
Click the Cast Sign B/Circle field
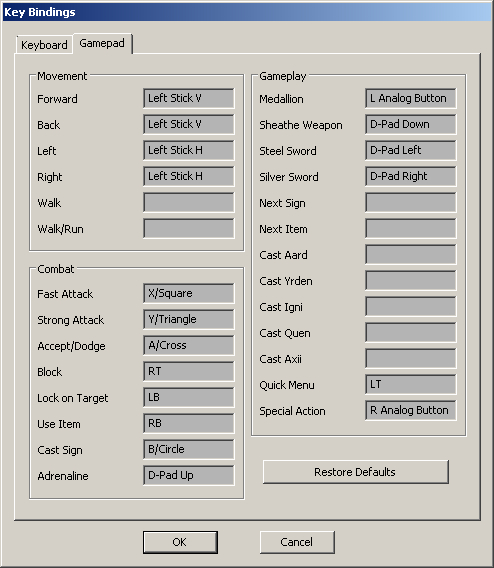click(x=189, y=450)
